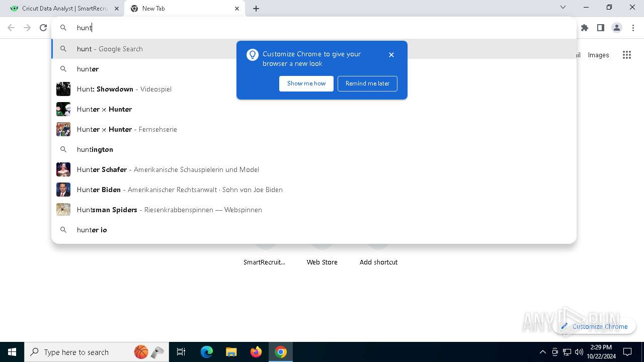The width and height of the screenshot is (644, 362).
Task: Switch to the New Tab tab
Action: 184,9
